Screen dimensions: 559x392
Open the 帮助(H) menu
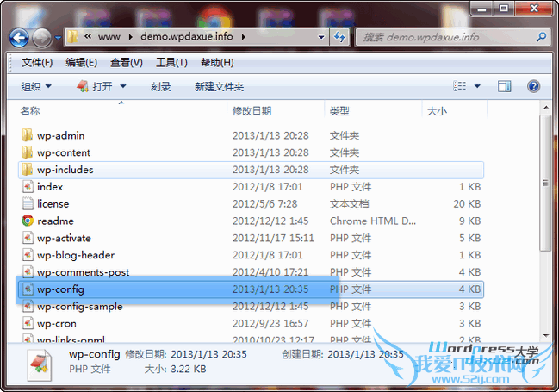[x=217, y=63]
